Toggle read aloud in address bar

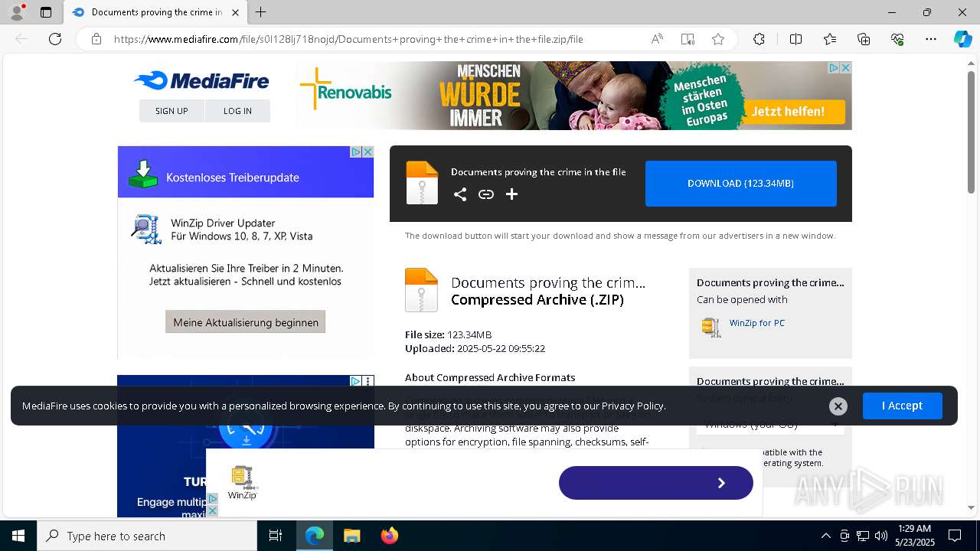point(657,39)
